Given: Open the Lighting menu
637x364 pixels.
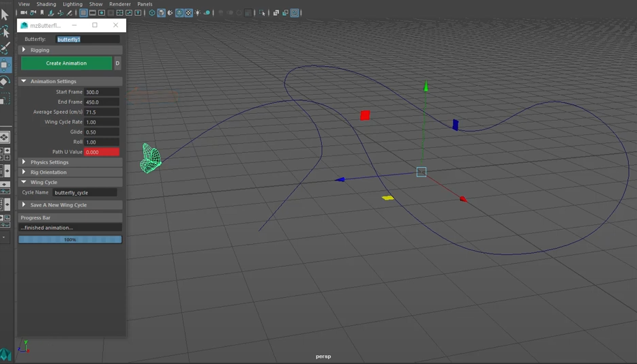Looking at the screenshot, I should point(73,4).
